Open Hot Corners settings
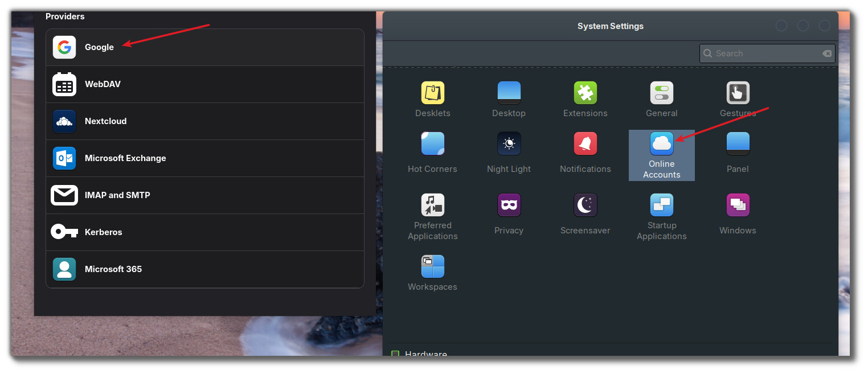868x374 pixels. point(432,144)
